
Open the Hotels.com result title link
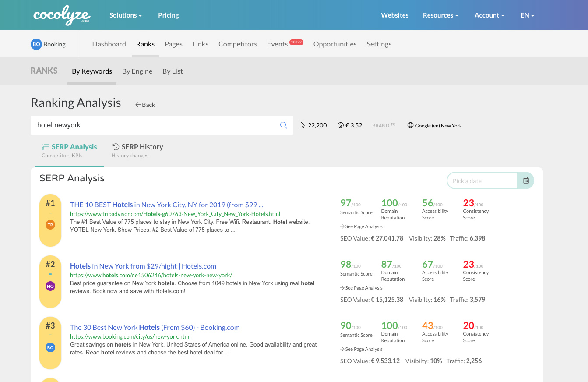tap(143, 266)
